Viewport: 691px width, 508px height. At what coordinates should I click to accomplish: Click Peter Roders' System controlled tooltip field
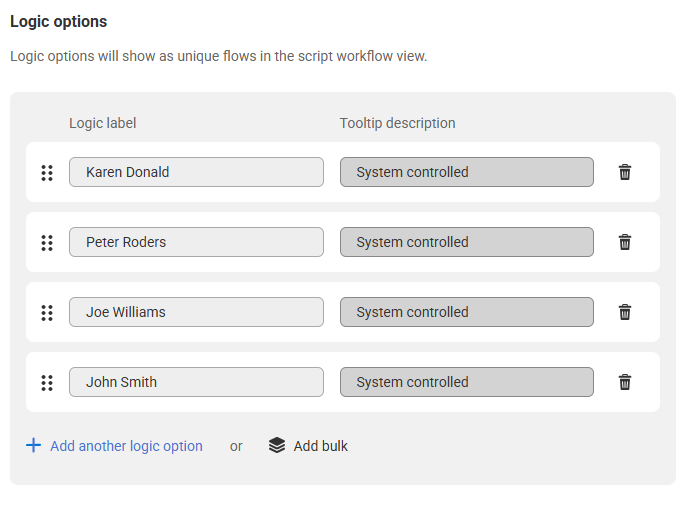tap(467, 242)
